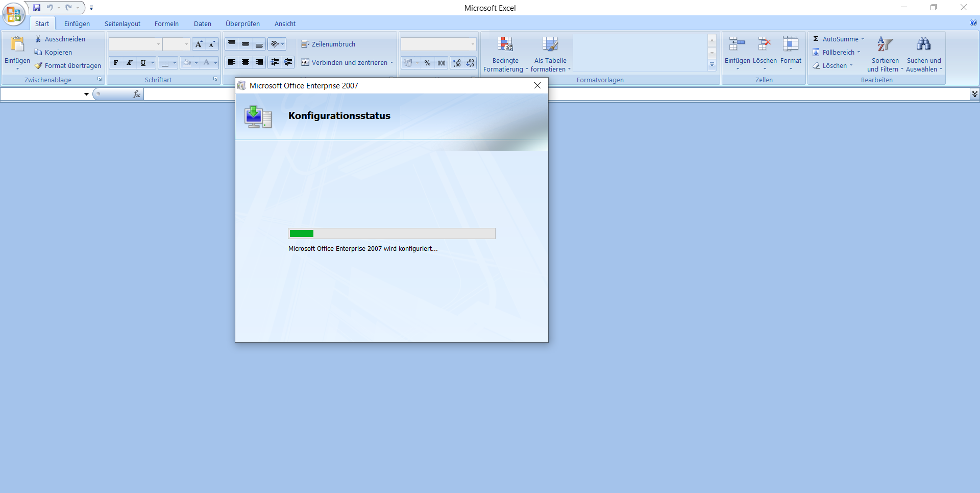Apply thousands separator 000 format

pos(442,63)
